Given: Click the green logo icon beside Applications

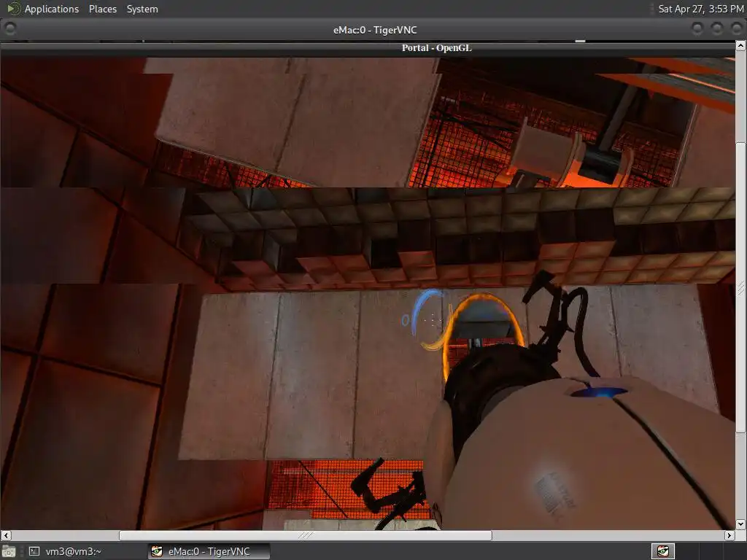Looking at the screenshot, I should pyautogui.click(x=13, y=9).
